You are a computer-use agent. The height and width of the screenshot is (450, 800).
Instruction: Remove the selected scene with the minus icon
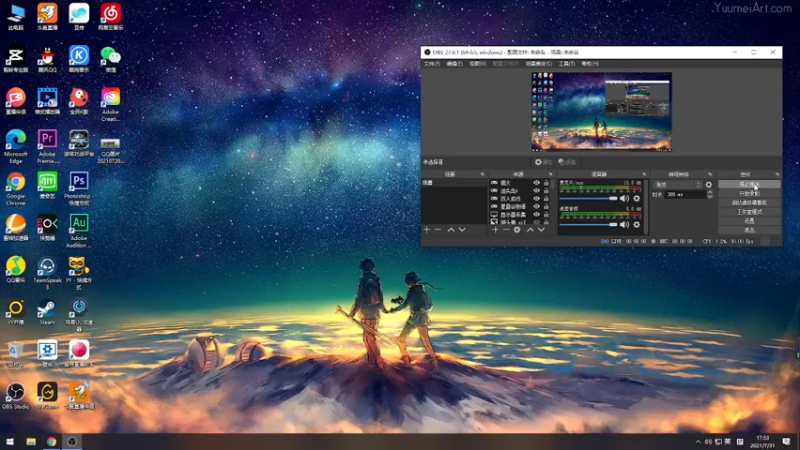pyautogui.click(x=438, y=230)
